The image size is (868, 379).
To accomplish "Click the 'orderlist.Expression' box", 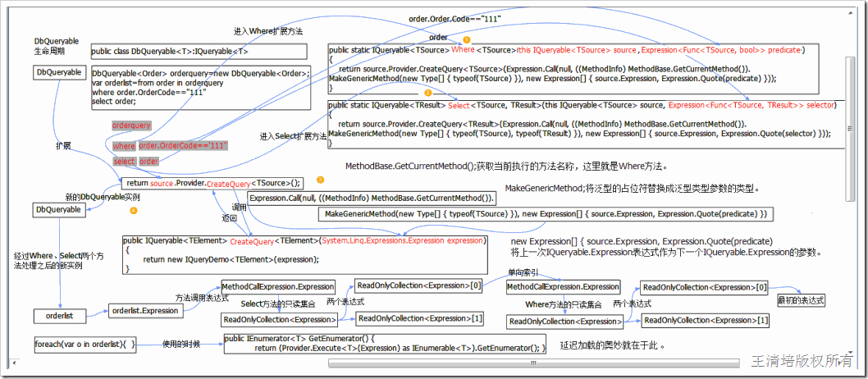I will (145, 310).
